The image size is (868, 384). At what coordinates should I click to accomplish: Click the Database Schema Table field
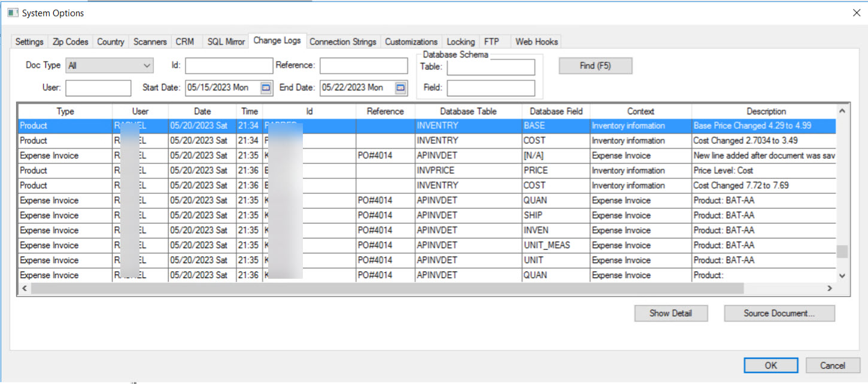click(490, 67)
